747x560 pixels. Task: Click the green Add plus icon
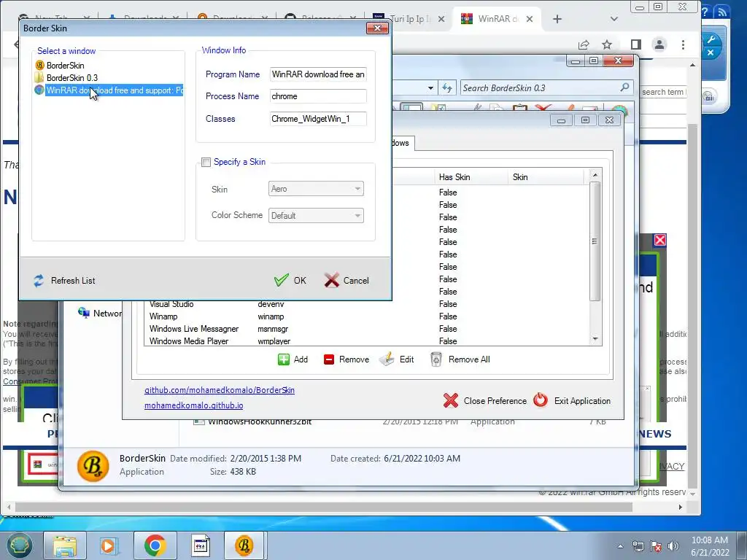click(284, 359)
